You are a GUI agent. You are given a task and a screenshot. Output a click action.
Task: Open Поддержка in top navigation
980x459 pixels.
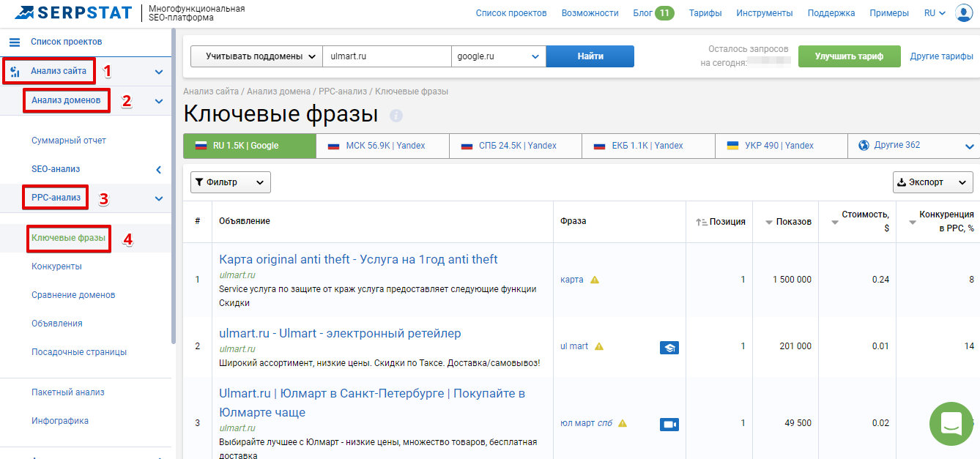tap(831, 13)
